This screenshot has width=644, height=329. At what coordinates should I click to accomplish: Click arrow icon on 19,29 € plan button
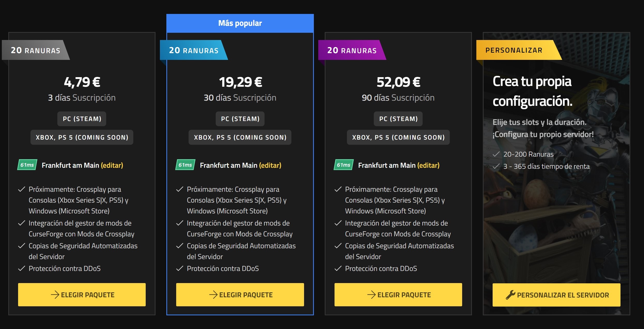click(x=213, y=295)
